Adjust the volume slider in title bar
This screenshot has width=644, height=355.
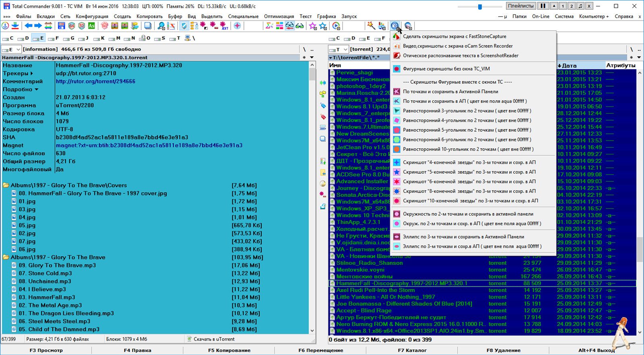pyautogui.click(x=480, y=6)
